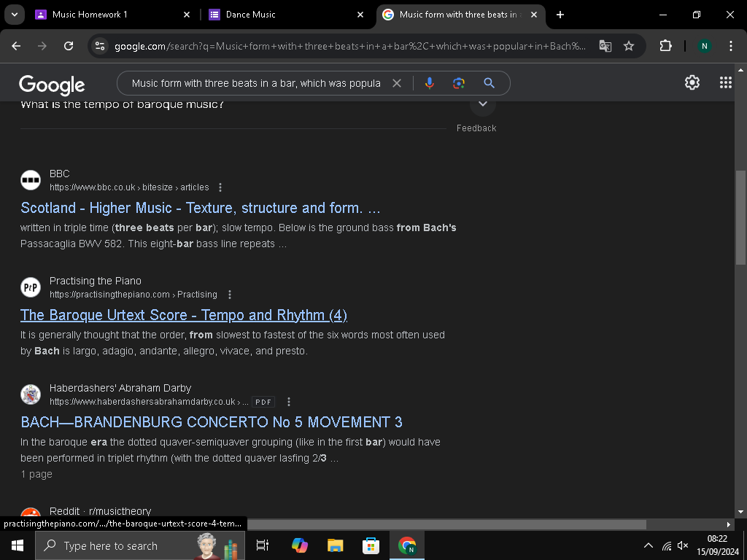The height and width of the screenshot is (560, 747).
Task: Click the scroll down arrow
Action: coord(740,512)
